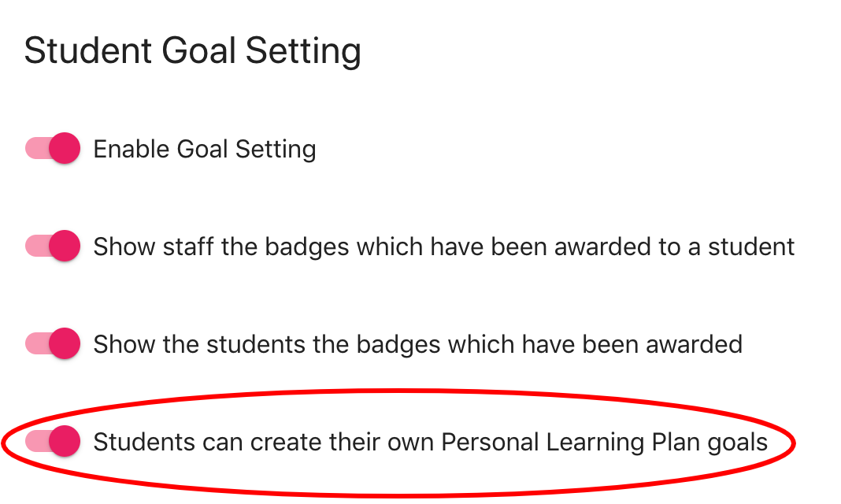Click light pink track of Goal Setting switch

pyautogui.click(x=35, y=148)
